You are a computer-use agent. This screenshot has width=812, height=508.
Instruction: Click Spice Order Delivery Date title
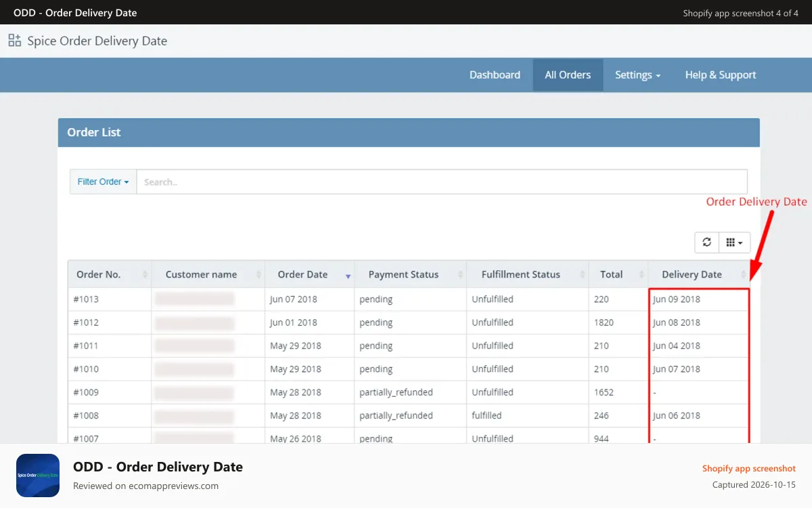pos(97,41)
